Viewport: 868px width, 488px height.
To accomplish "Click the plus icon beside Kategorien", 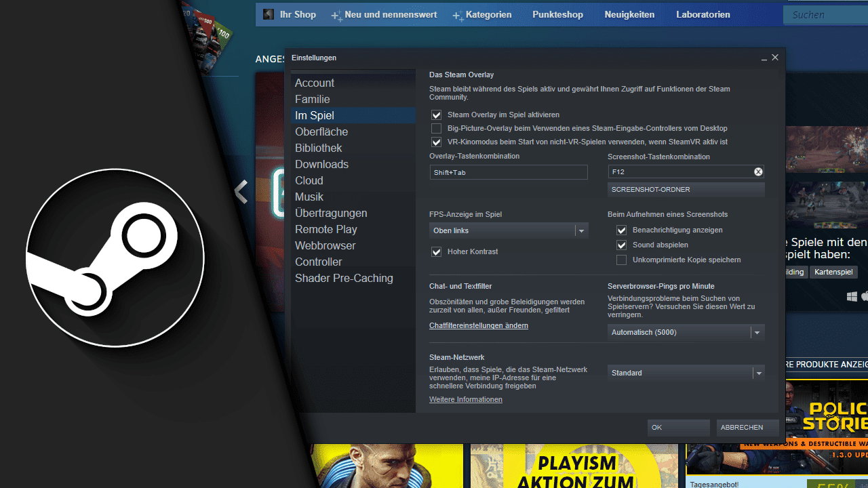I will [x=458, y=15].
